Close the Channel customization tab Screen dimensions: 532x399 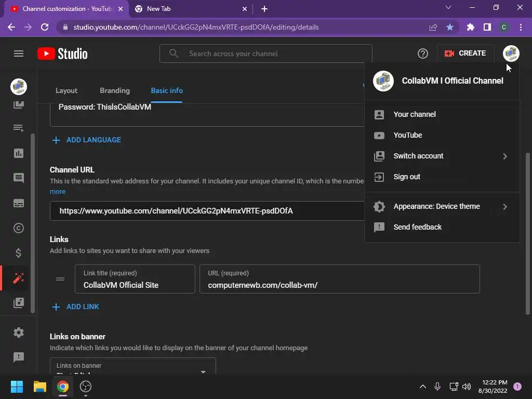121,9
